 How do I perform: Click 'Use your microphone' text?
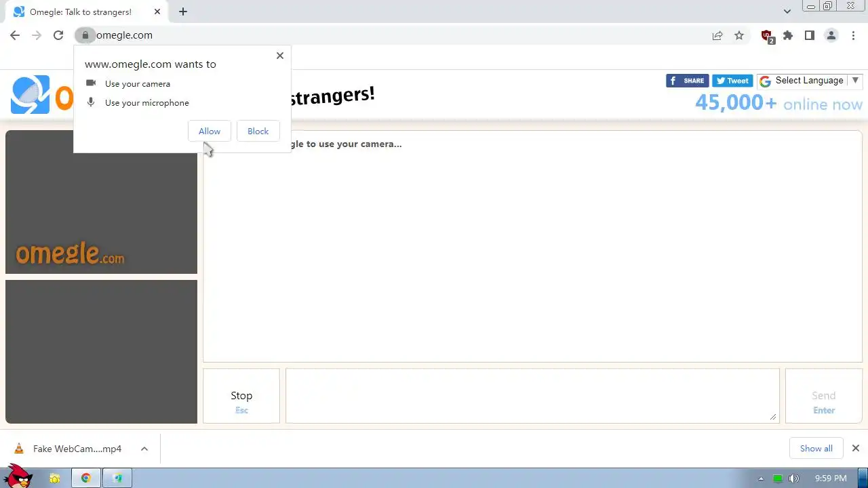tap(147, 103)
